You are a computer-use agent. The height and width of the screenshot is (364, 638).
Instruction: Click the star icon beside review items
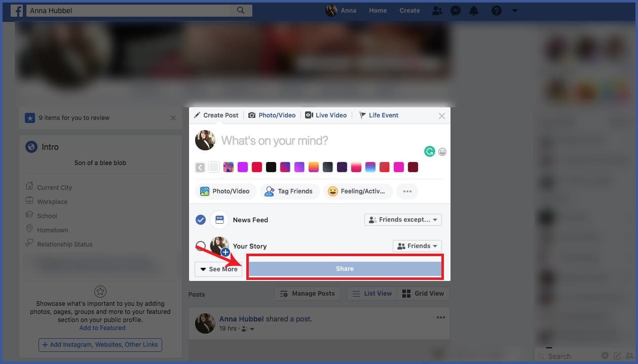click(30, 118)
